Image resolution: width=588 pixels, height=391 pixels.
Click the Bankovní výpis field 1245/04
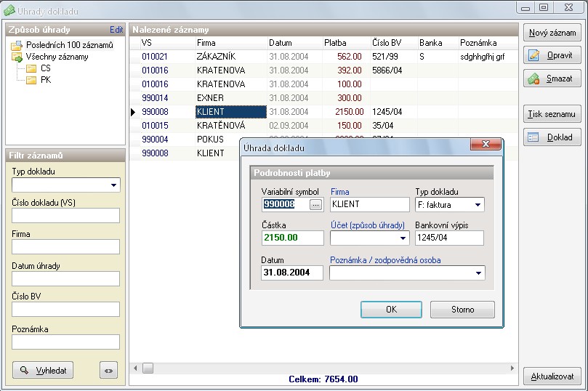tap(449, 238)
